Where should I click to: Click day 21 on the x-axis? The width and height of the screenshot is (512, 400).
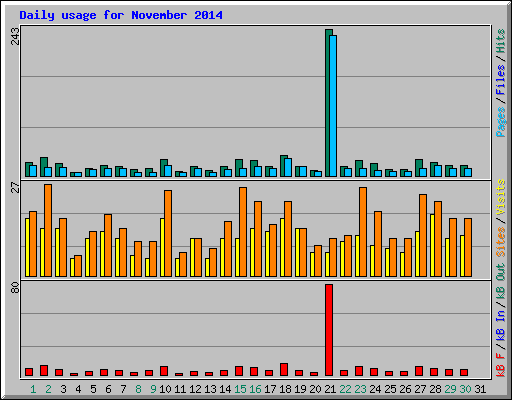click(330, 389)
